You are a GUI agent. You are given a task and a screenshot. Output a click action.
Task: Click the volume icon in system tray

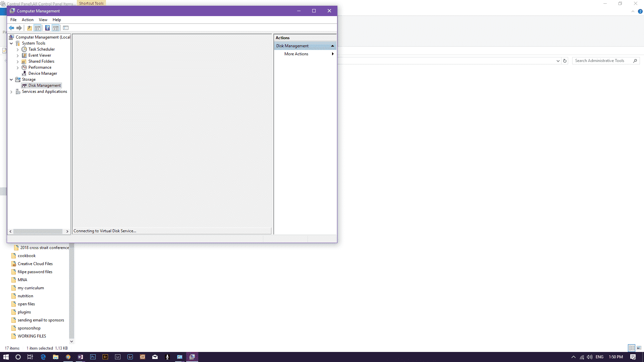[589, 357]
